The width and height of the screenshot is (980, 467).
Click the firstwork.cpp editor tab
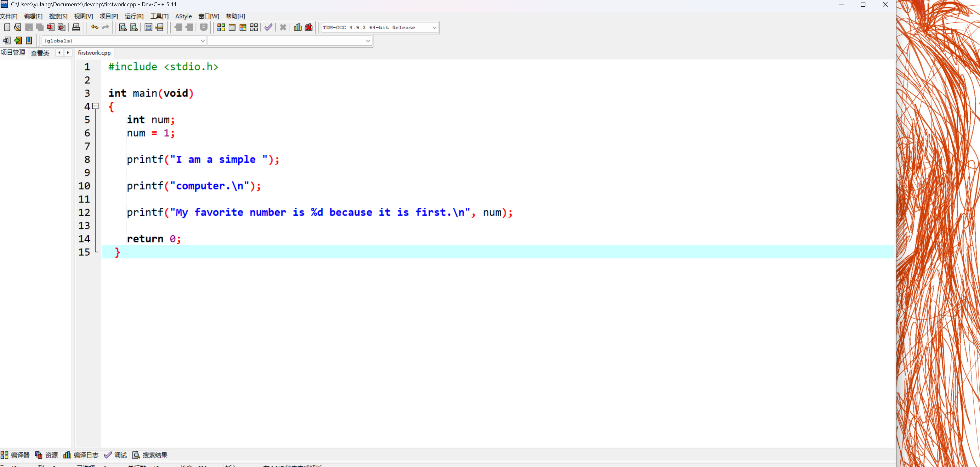coord(94,53)
